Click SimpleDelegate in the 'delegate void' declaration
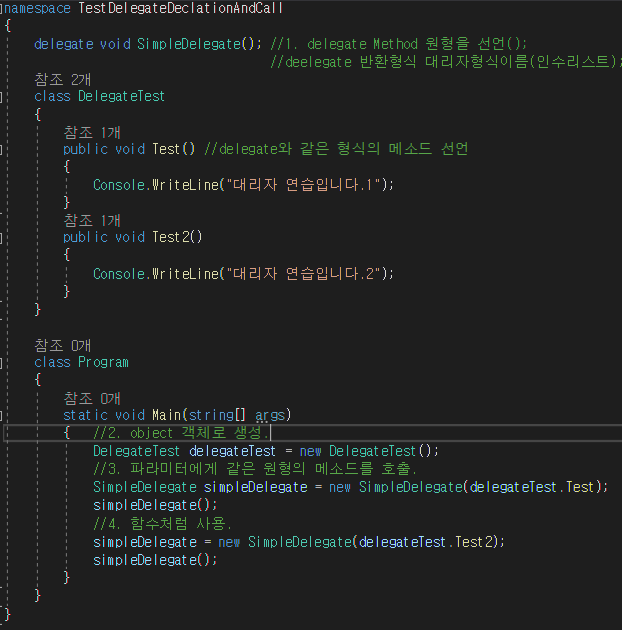The image size is (622, 630). (x=188, y=44)
